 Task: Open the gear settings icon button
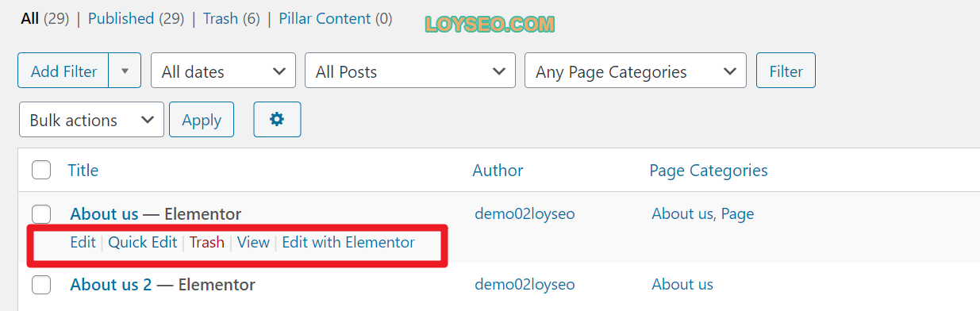click(x=277, y=119)
